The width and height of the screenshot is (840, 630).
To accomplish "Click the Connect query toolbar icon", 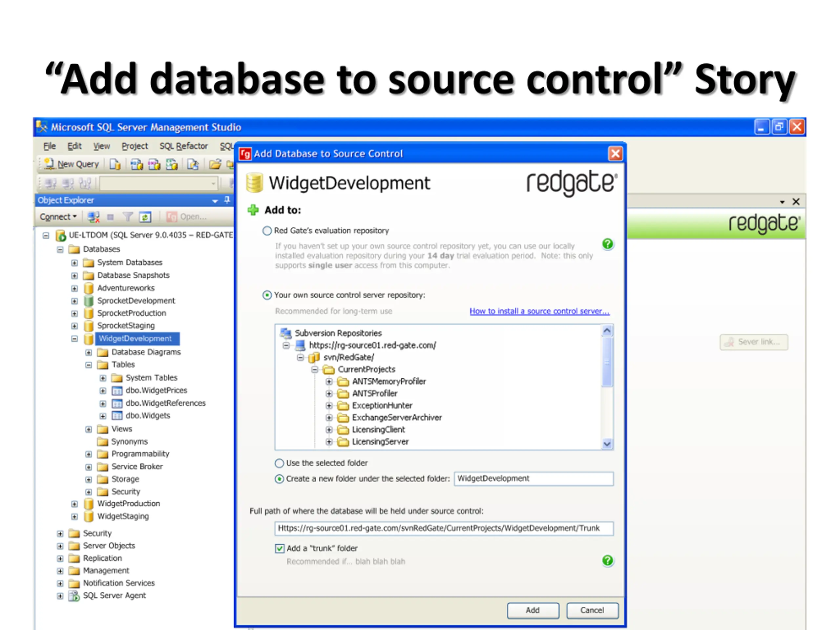I will click(x=51, y=184).
